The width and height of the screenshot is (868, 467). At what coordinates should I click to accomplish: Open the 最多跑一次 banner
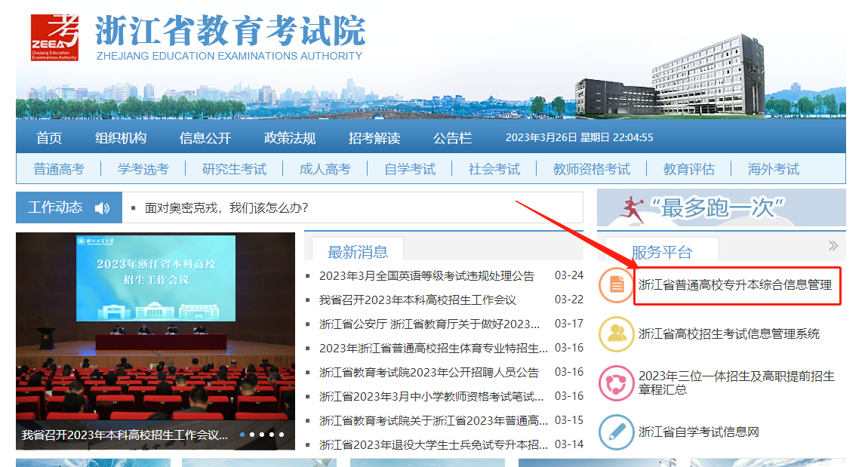click(x=721, y=208)
